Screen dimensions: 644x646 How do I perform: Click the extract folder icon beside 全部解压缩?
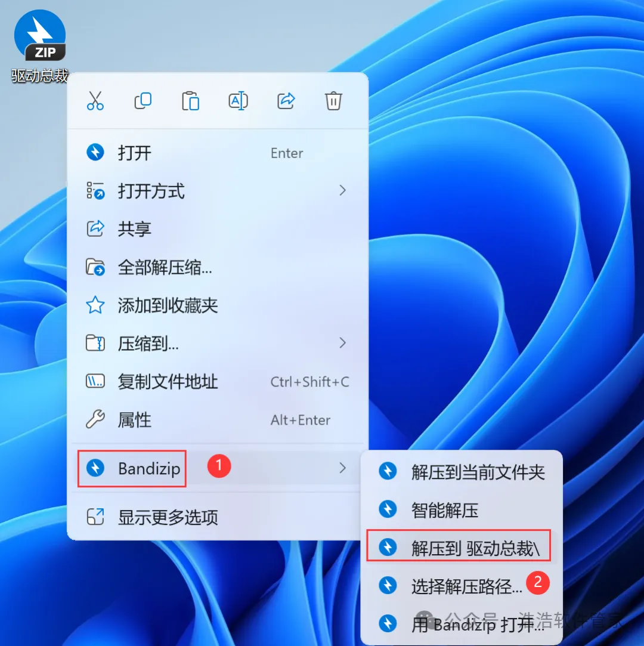[95, 267]
